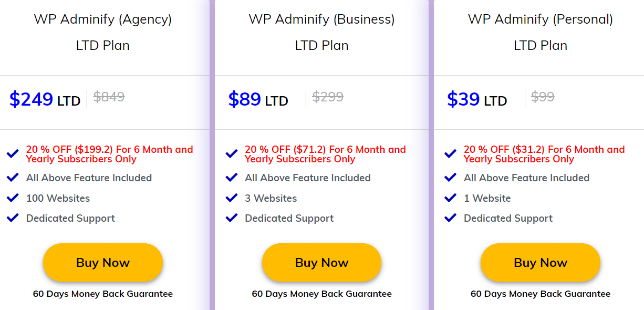Click Personal plan's 60 Days Money Back Guarantee text
The image size is (644, 310).
coord(541,294)
